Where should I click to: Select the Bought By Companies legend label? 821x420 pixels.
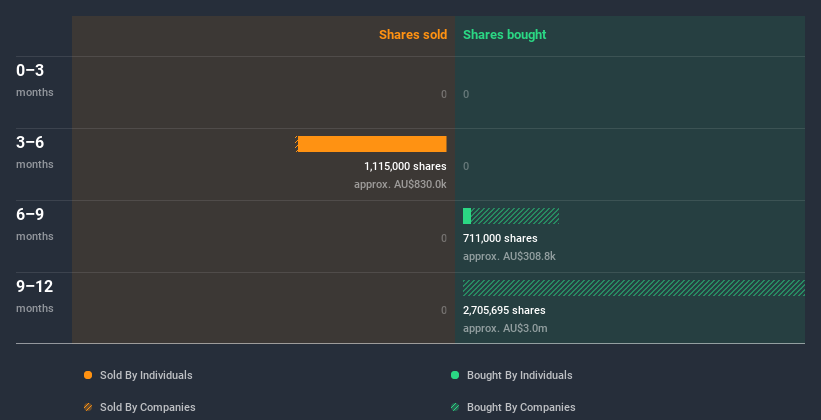coord(521,407)
